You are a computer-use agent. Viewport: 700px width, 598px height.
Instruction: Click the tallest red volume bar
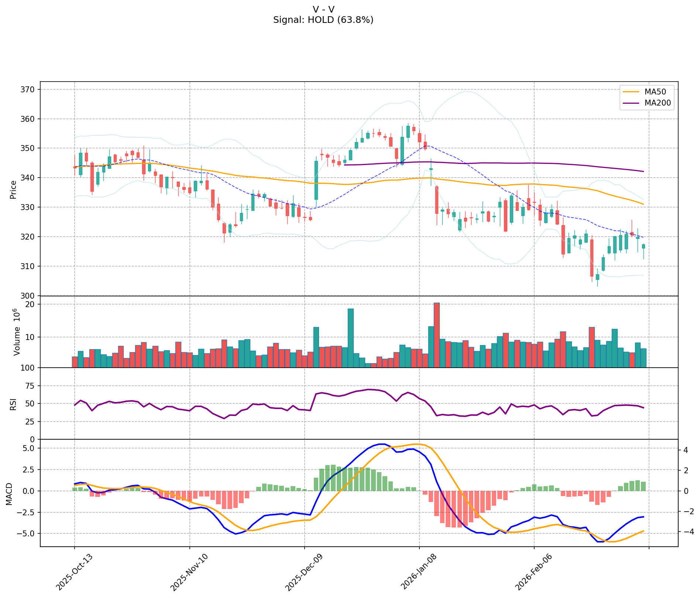click(436, 334)
